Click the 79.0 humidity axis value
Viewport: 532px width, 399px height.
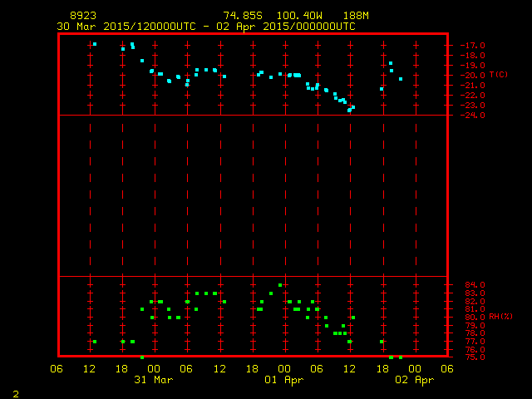(475, 325)
